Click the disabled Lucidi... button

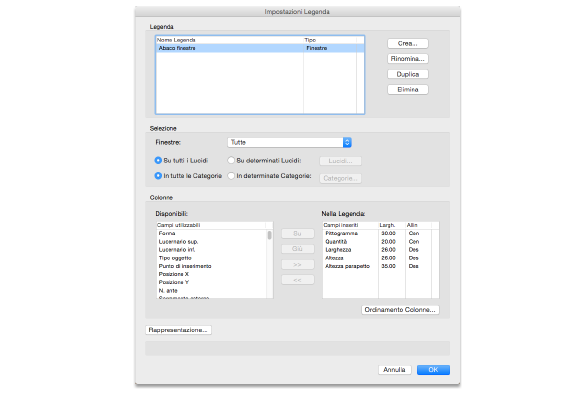tap(340, 161)
